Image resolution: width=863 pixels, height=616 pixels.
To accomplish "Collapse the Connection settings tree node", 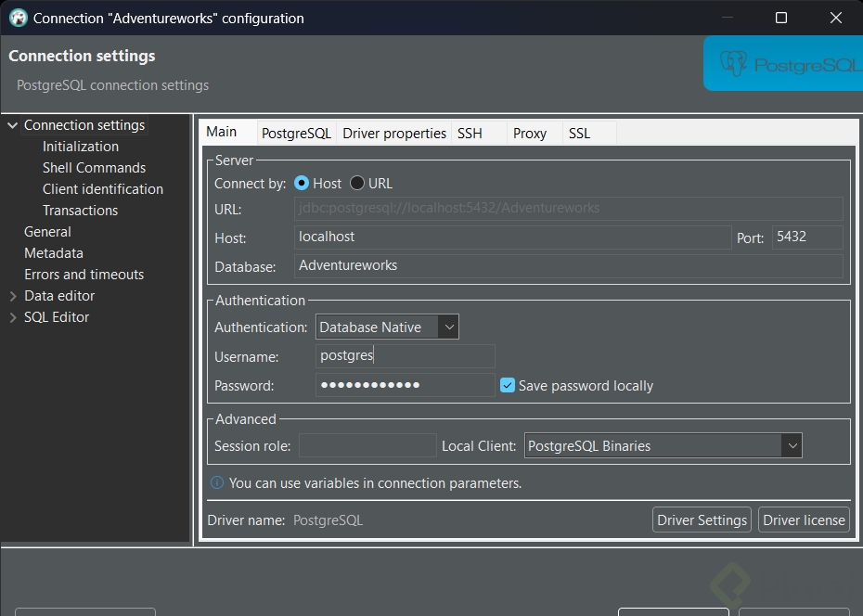I will tap(12, 125).
